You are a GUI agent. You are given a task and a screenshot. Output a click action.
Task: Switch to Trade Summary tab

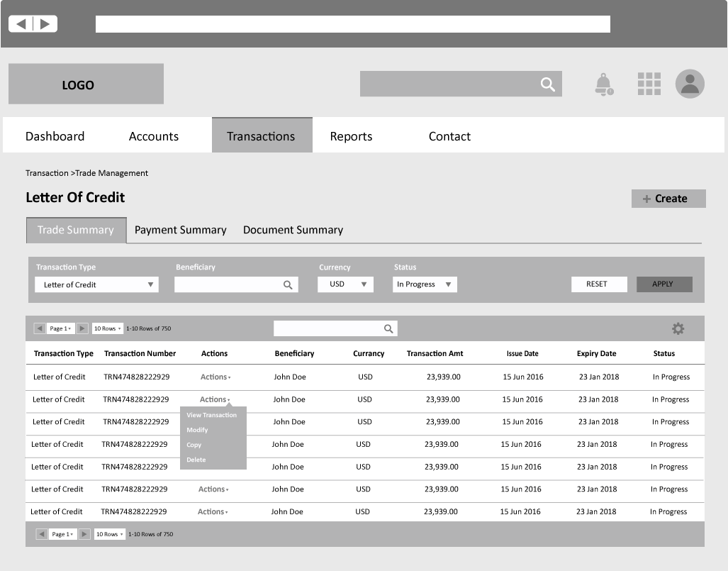point(76,230)
